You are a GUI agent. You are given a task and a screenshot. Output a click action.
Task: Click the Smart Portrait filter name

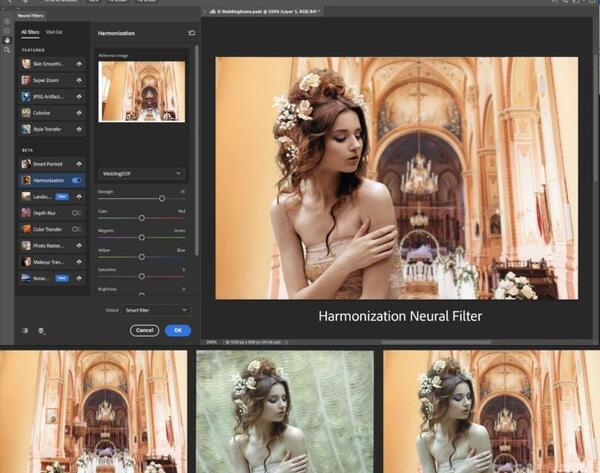(x=47, y=164)
